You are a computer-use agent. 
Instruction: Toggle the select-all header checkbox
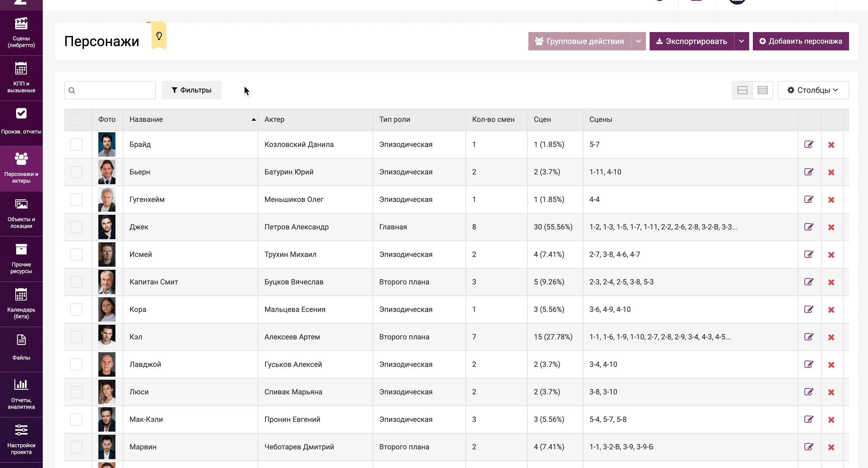pyautogui.click(x=76, y=120)
